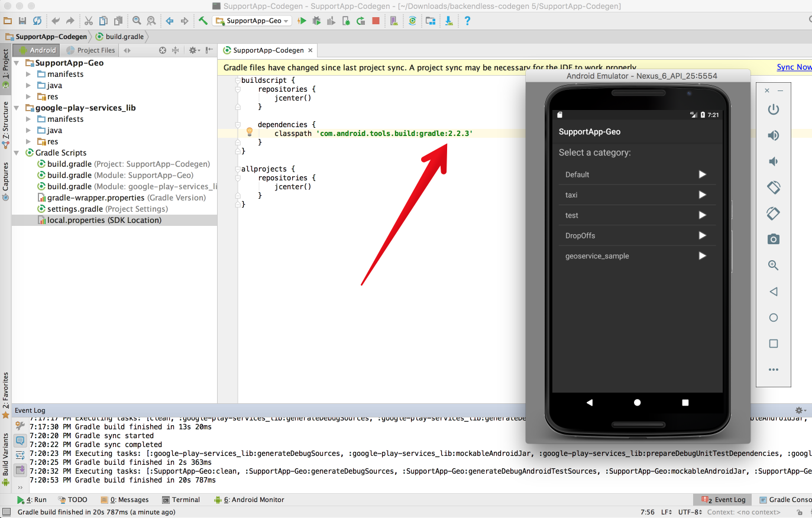Paste with the clipboard icon
This screenshot has height=518, width=812.
coord(118,21)
